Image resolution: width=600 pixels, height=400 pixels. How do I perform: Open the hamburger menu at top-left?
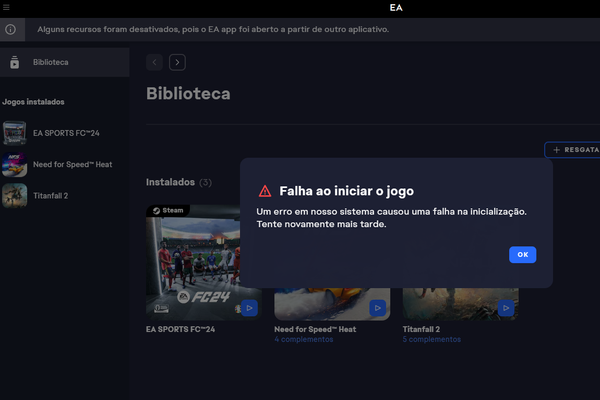[x=6, y=7]
